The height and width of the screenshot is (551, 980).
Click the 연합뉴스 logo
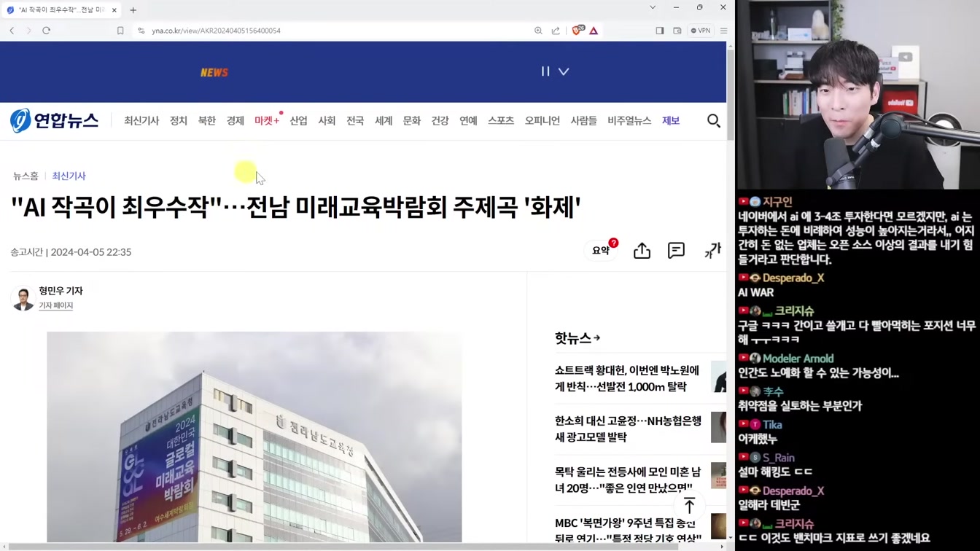pos(54,120)
